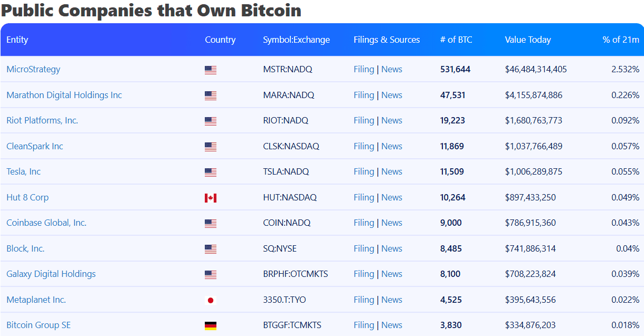Click the German flag beside Bitcoin Group SE
The height and width of the screenshot is (336, 644).
(x=211, y=325)
